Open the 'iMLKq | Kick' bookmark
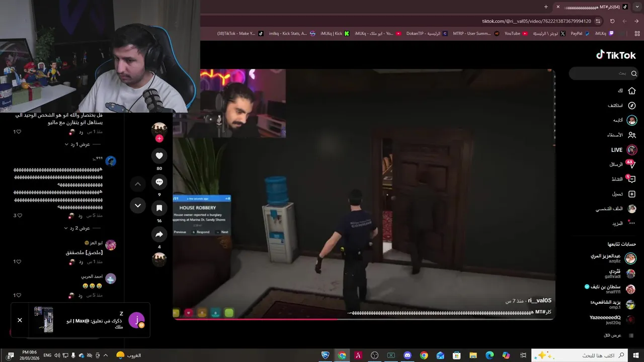The image size is (644, 362). click(x=335, y=34)
